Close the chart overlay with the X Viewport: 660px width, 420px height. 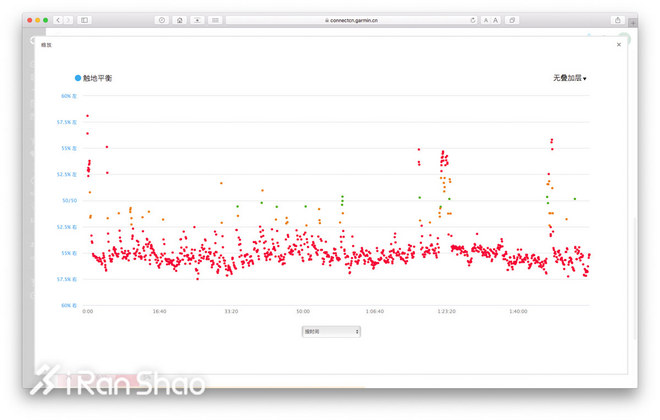618,45
